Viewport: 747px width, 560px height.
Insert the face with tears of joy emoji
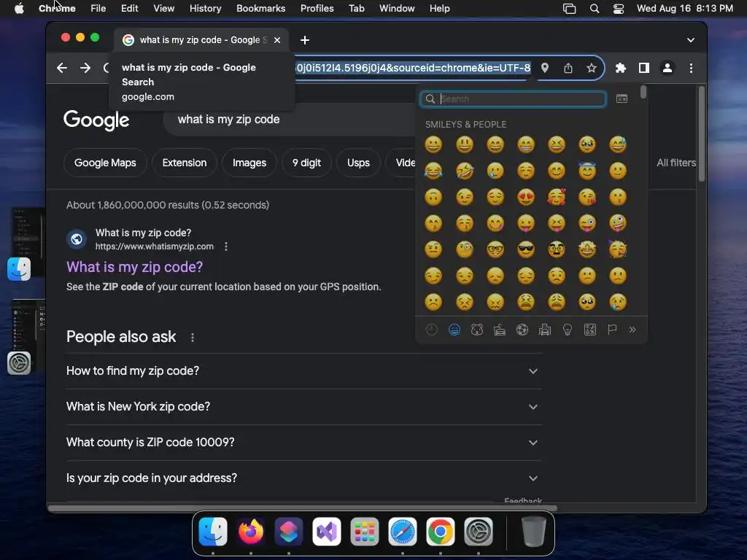(x=433, y=171)
